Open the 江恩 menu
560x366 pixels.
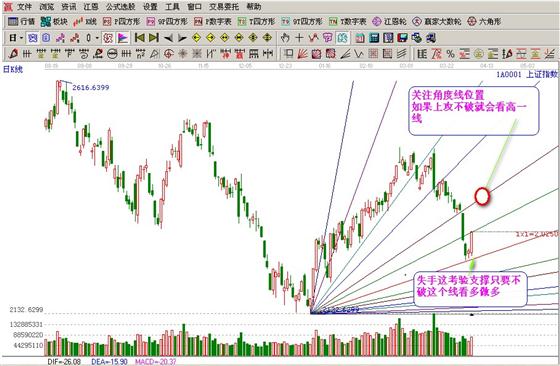point(91,6)
